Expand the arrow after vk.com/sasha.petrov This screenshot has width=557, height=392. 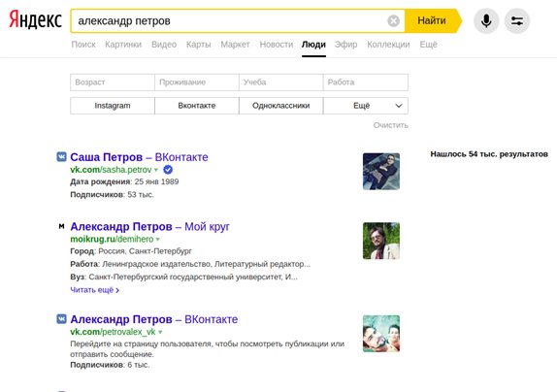tap(156, 170)
